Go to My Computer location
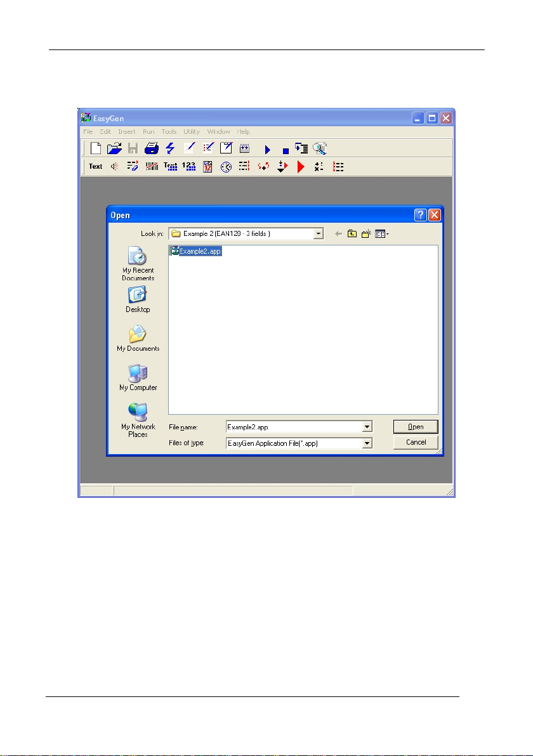Image resolution: width=533 pixels, height=756 pixels. (138, 377)
